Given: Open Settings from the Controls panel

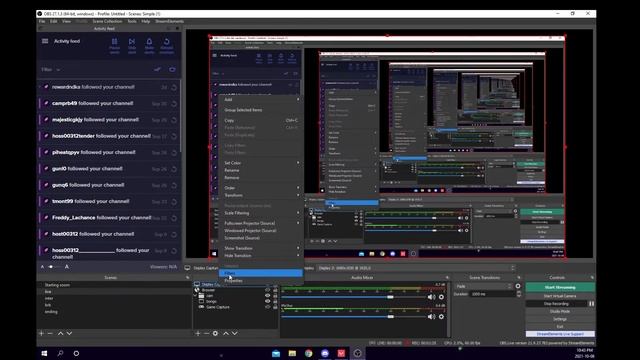Looking at the screenshot, I should [560, 319].
